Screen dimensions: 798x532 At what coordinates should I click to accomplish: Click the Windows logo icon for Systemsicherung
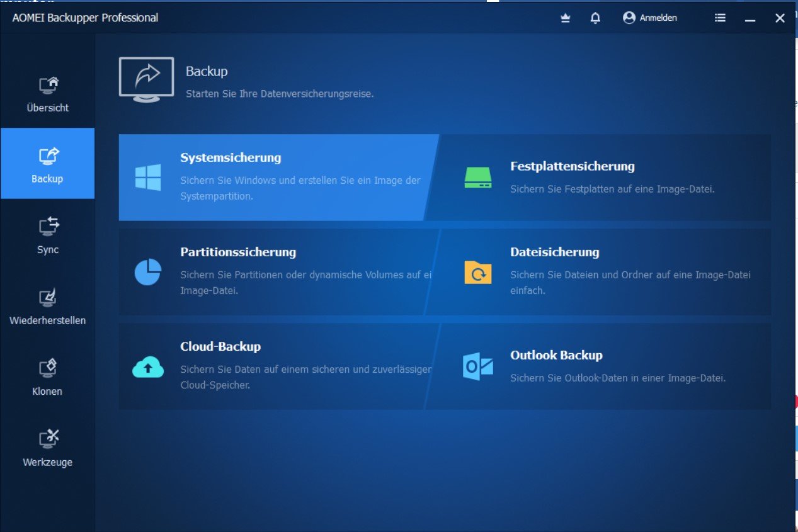(148, 177)
